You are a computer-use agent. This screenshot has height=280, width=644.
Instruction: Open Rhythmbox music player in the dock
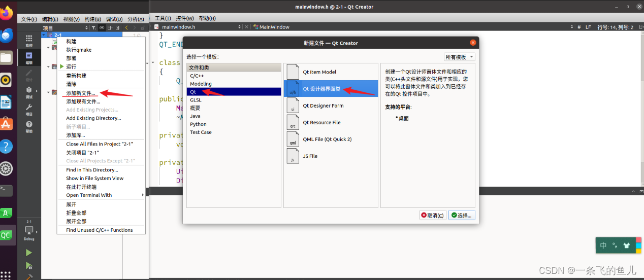click(x=6, y=80)
